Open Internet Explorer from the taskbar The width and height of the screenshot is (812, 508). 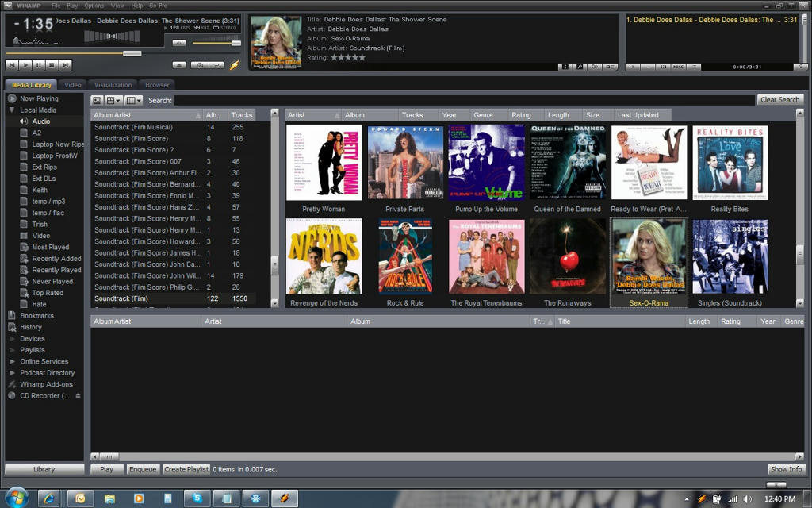[x=50, y=498]
